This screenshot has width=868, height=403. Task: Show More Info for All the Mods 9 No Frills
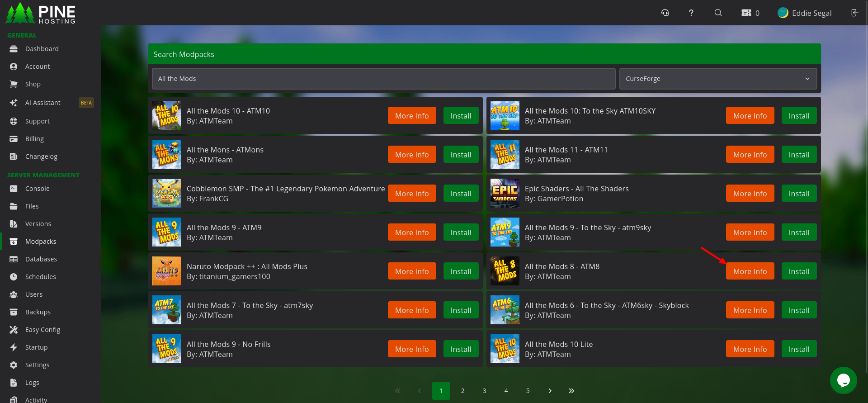pos(412,349)
